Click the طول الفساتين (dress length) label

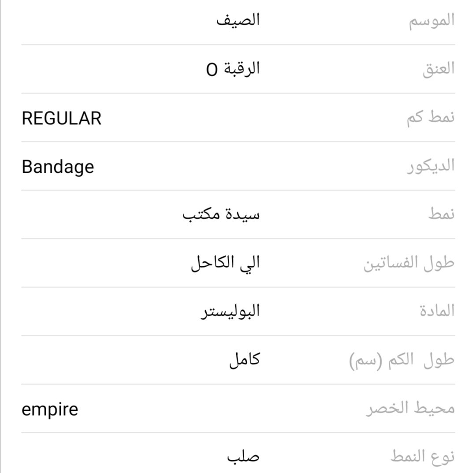click(409, 264)
